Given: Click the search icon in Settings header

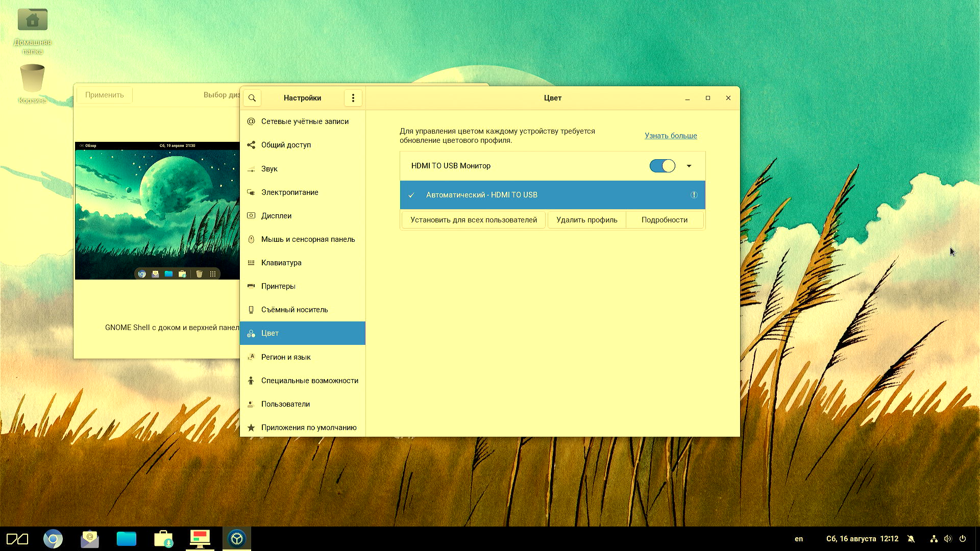Looking at the screenshot, I should 252,98.
